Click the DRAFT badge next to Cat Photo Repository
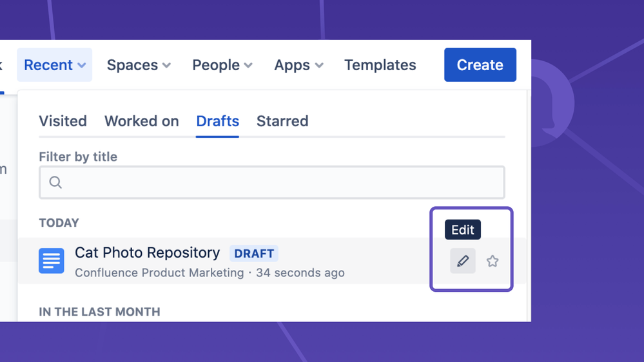 click(254, 253)
